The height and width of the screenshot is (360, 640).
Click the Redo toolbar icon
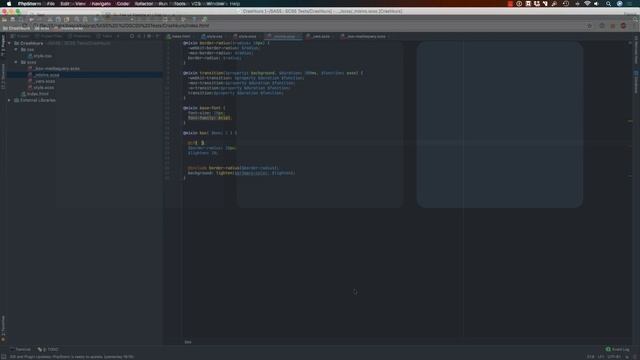pyautogui.click(x=40, y=19)
